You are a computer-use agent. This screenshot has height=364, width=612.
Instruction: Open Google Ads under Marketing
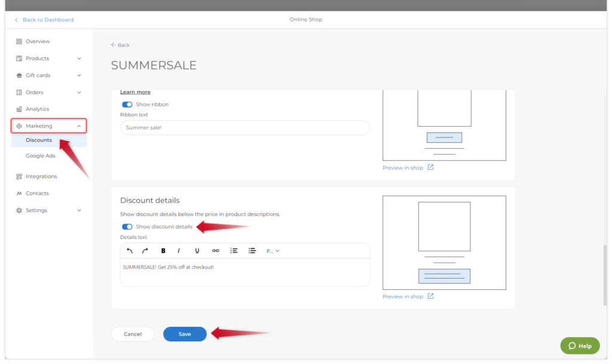[x=40, y=156]
